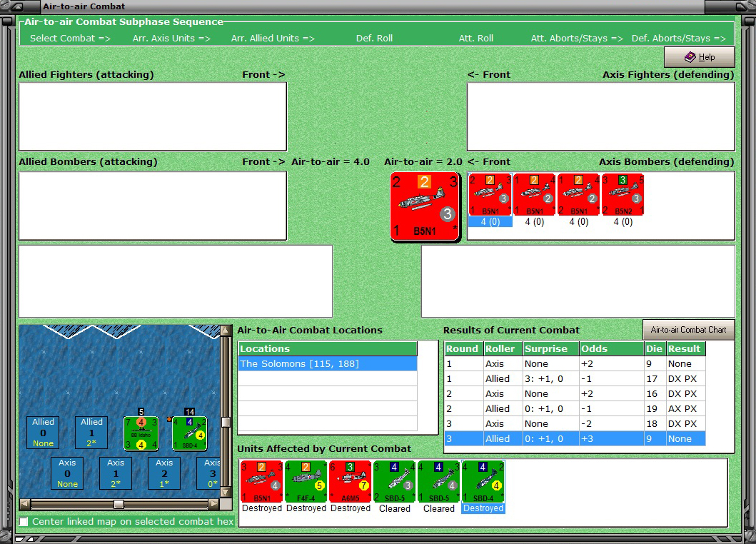Click the Axis 0 None map box

[x=68, y=473]
